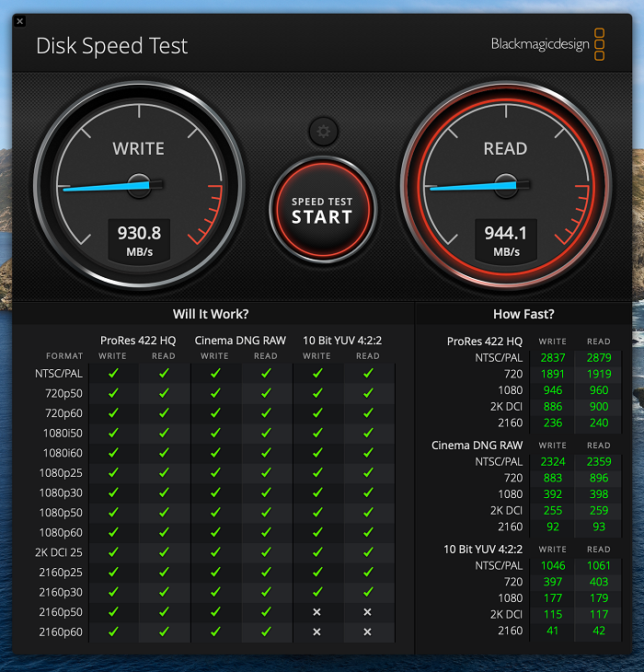Image resolution: width=644 pixels, height=672 pixels.
Task: Click the 10 Bit YUV read X mark for 2160p50
Action: click(367, 612)
